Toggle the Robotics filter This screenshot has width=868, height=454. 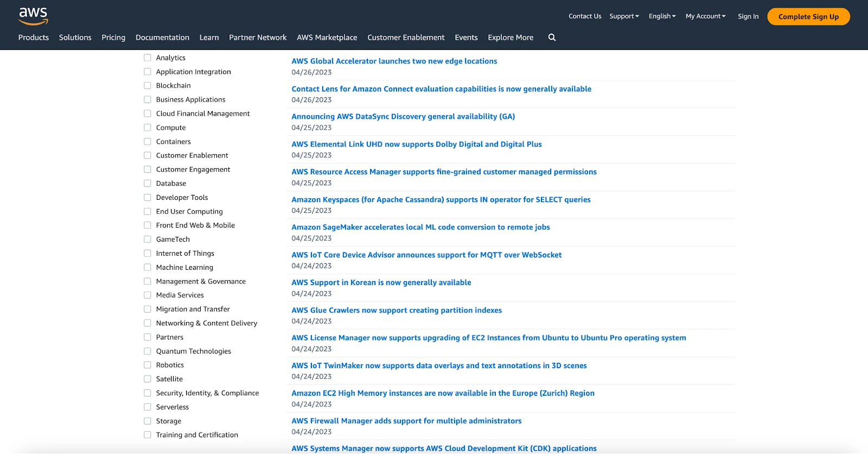[148, 365]
